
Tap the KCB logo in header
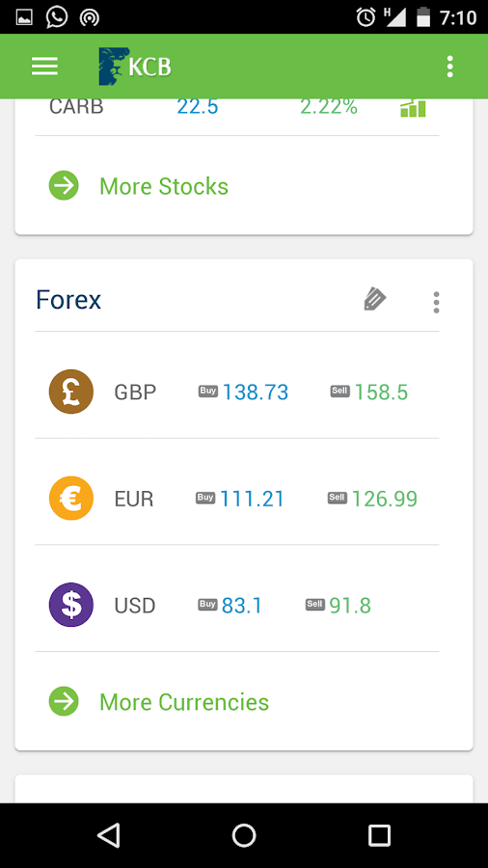135,67
